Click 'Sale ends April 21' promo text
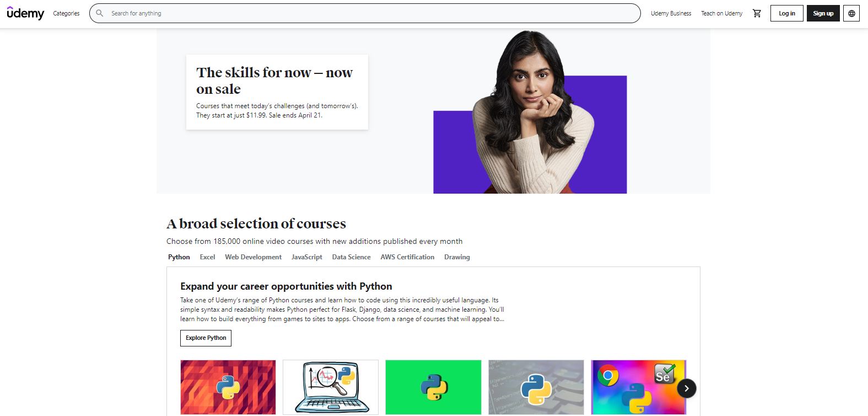Screen dimensions: 868x416 point(295,115)
